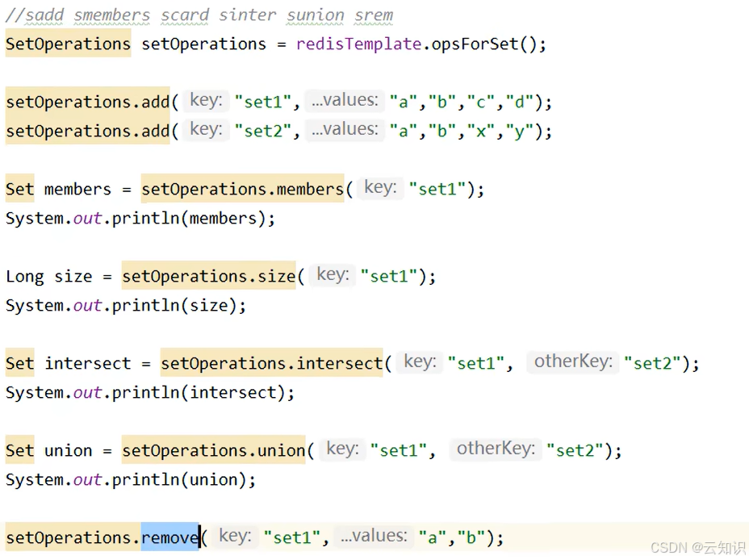749x560 pixels.
Task: Click the setOperations.size method call
Action: 208,275
